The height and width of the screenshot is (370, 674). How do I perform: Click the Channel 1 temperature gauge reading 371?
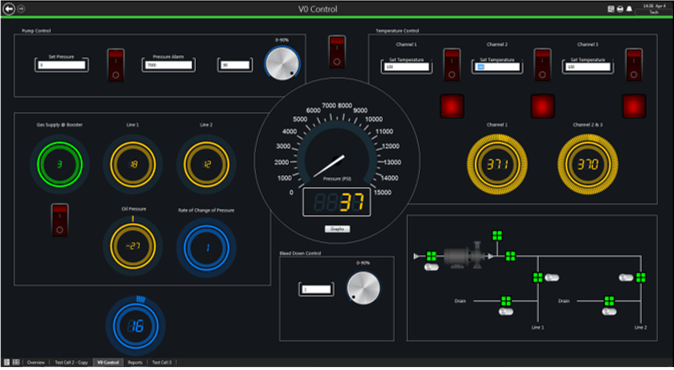497,164
